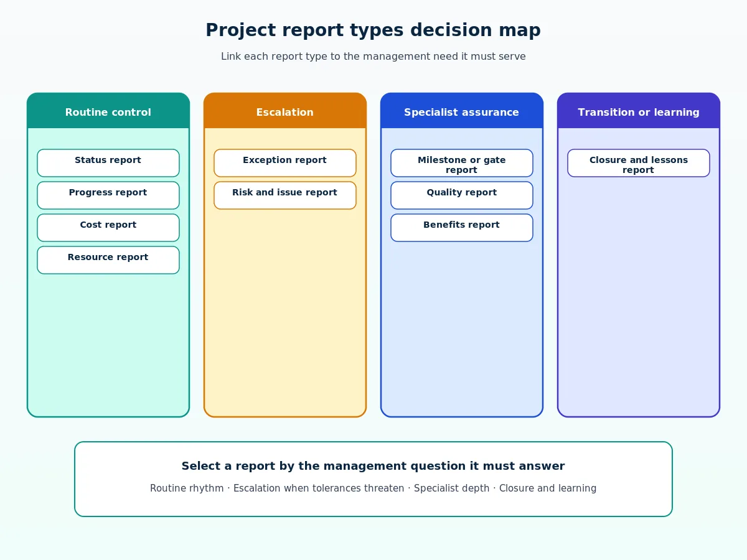Choose the Benefits report card
Viewport: 747px width, 560px height.
462,228
